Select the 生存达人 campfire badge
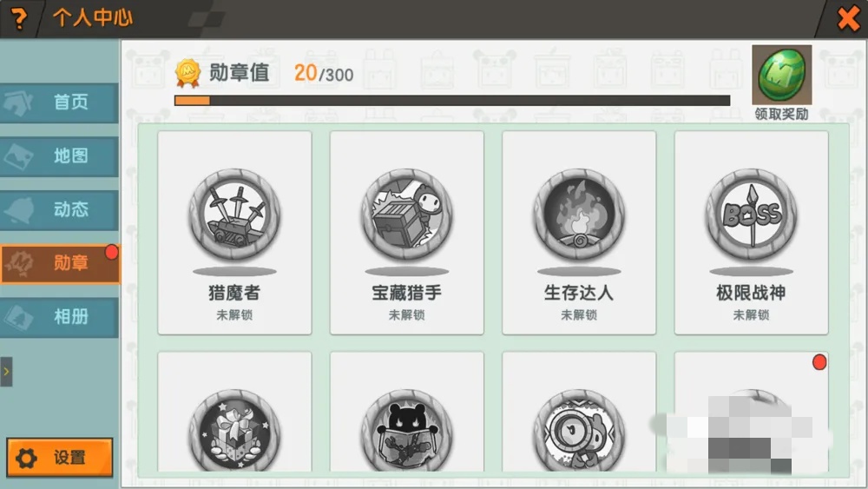The height and width of the screenshot is (489, 868). click(x=579, y=215)
